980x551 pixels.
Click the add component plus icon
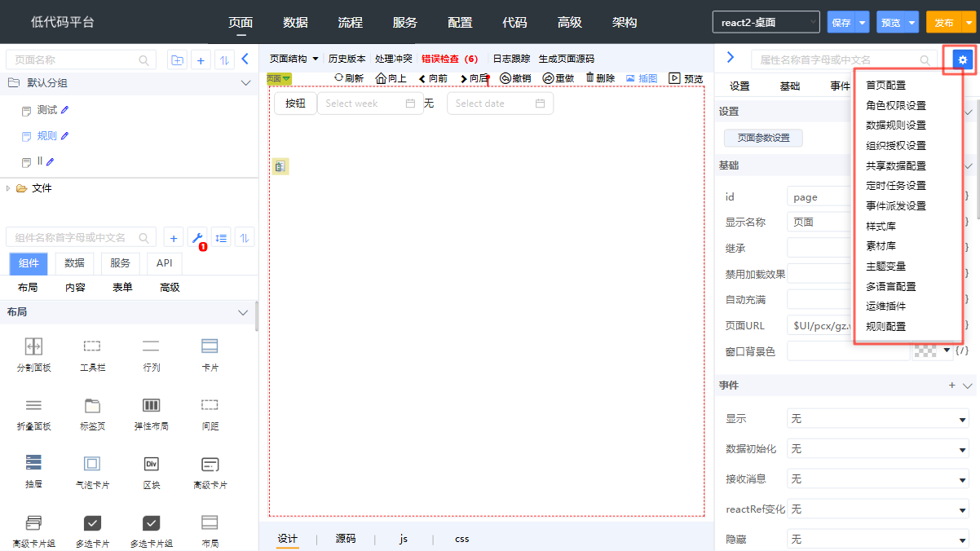[173, 238]
